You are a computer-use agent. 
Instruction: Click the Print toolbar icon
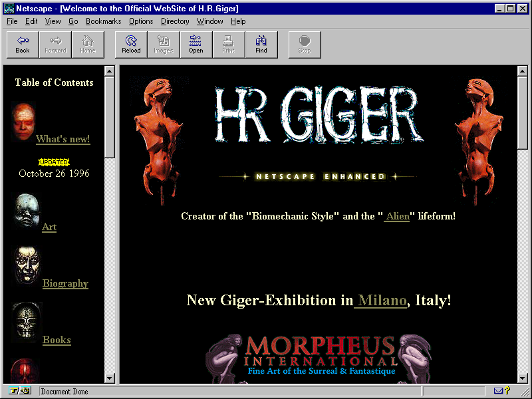(229, 44)
